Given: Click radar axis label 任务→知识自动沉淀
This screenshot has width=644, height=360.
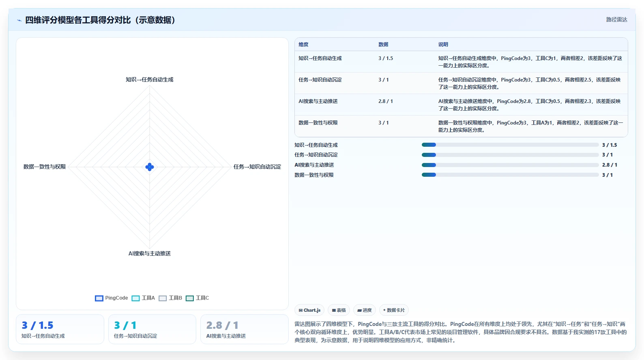Looking at the screenshot, I should point(257,167).
